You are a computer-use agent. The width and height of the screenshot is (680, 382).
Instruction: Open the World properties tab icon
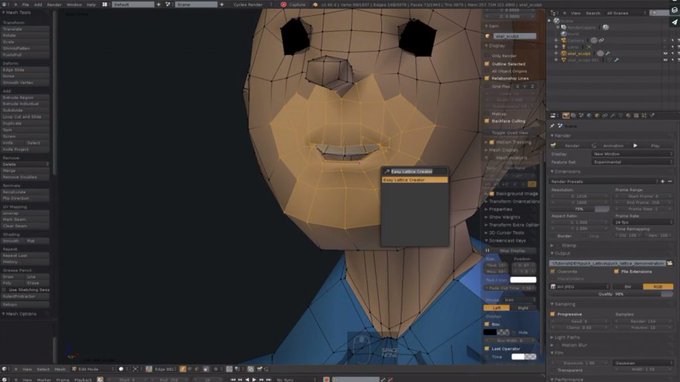[x=589, y=116]
